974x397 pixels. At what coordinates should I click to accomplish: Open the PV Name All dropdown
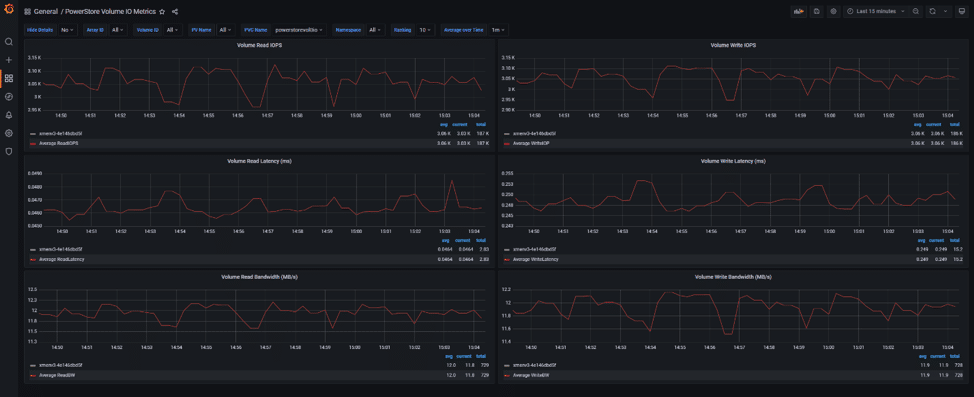click(x=225, y=29)
